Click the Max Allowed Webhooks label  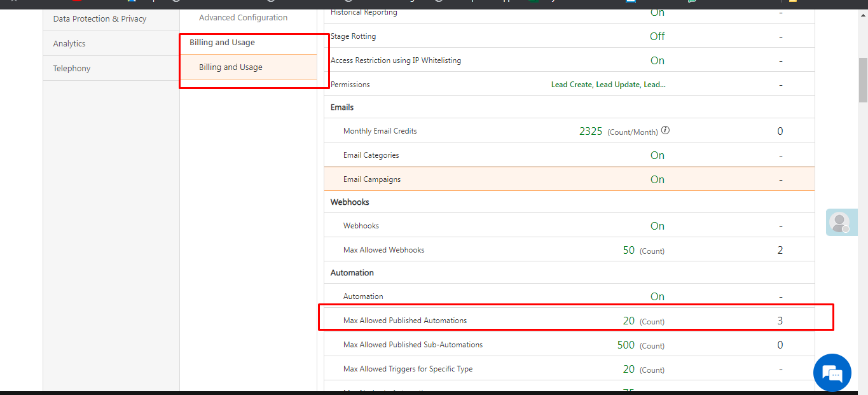pos(383,250)
